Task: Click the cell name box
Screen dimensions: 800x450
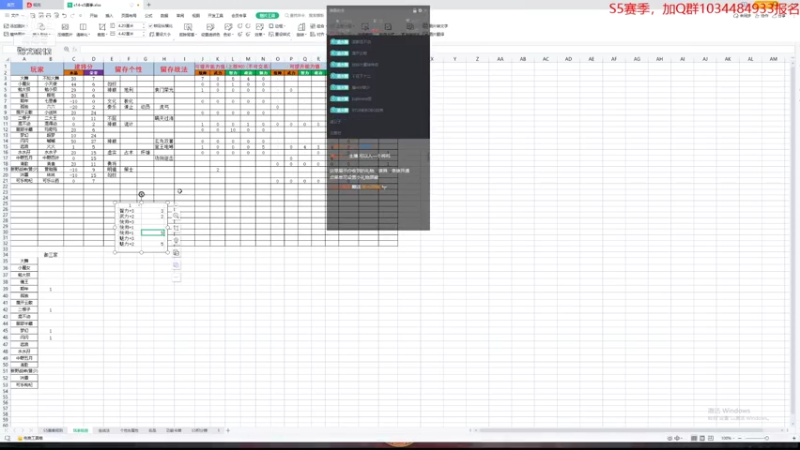Action: pyautogui.click(x=34, y=51)
